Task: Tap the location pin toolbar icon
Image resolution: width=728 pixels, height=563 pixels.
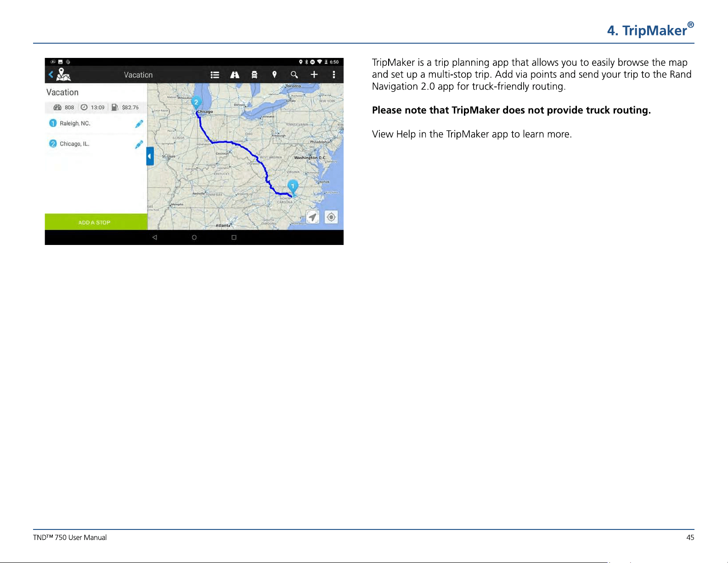Action: (x=274, y=74)
